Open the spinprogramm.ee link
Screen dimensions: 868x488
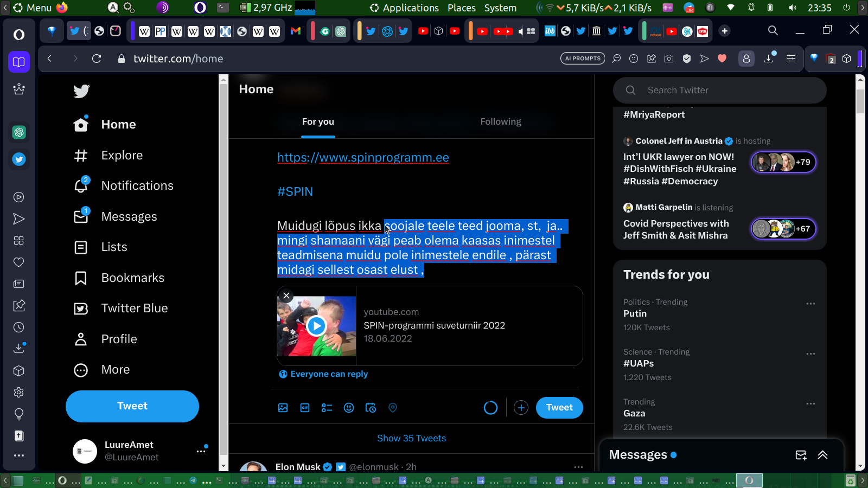tap(363, 157)
